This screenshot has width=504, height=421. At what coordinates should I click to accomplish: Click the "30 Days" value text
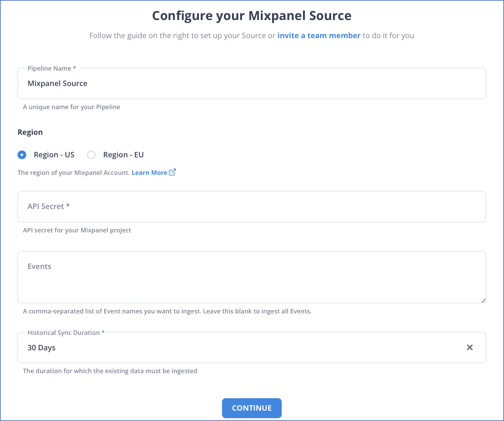(41, 347)
